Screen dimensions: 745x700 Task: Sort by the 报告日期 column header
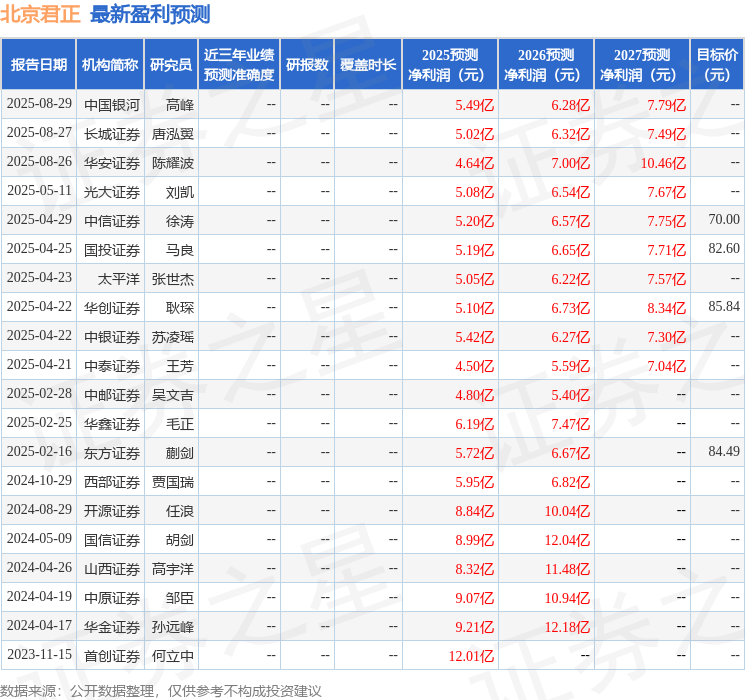coord(39,65)
